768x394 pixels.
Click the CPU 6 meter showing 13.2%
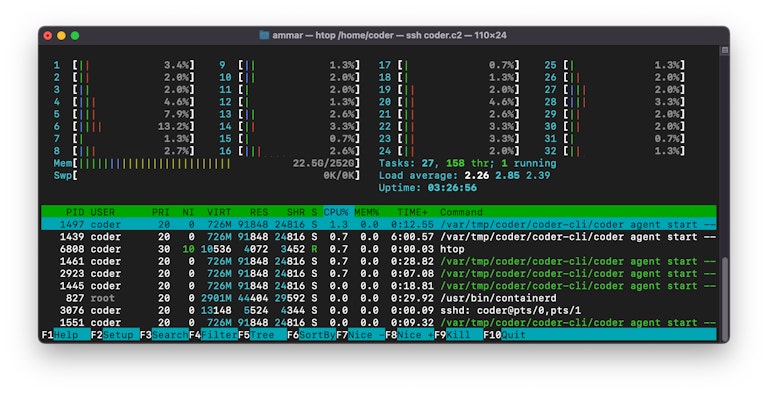124,126
